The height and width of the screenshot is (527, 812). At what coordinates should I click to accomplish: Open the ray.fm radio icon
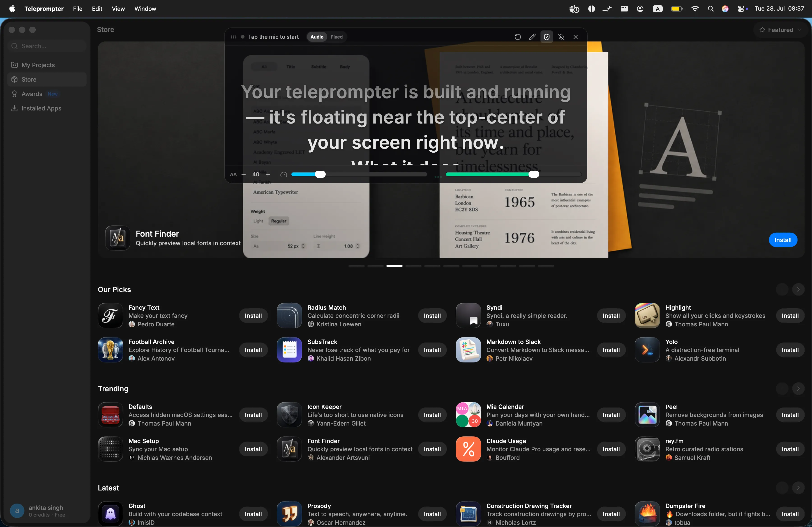[647, 449]
